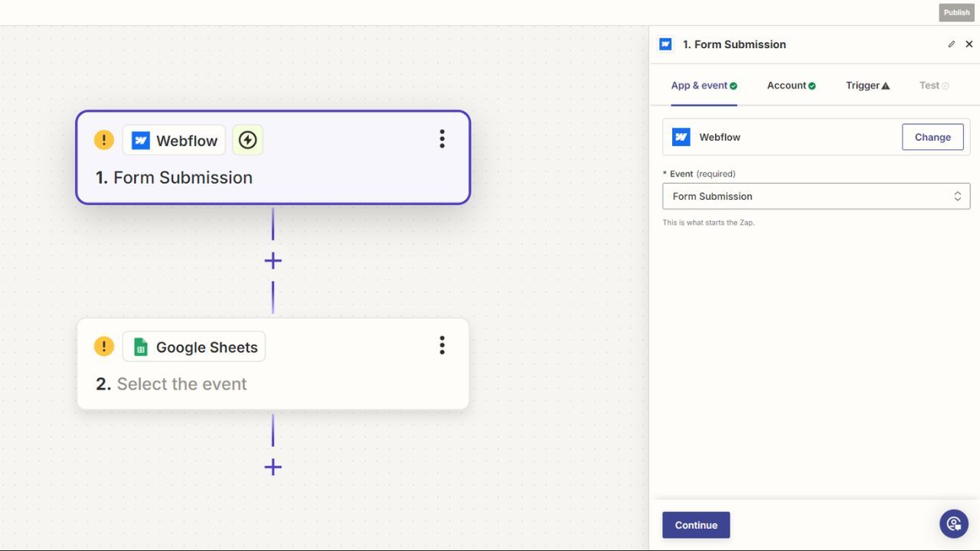
Task: Add a new step below Google Sheets
Action: click(273, 467)
